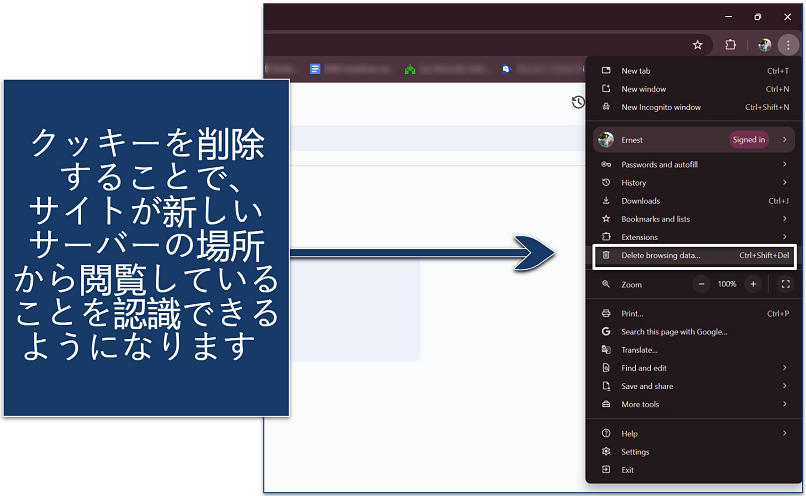The width and height of the screenshot is (806, 496).
Task: Enter fullscreen using the zoom row icon
Action: (785, 284)
